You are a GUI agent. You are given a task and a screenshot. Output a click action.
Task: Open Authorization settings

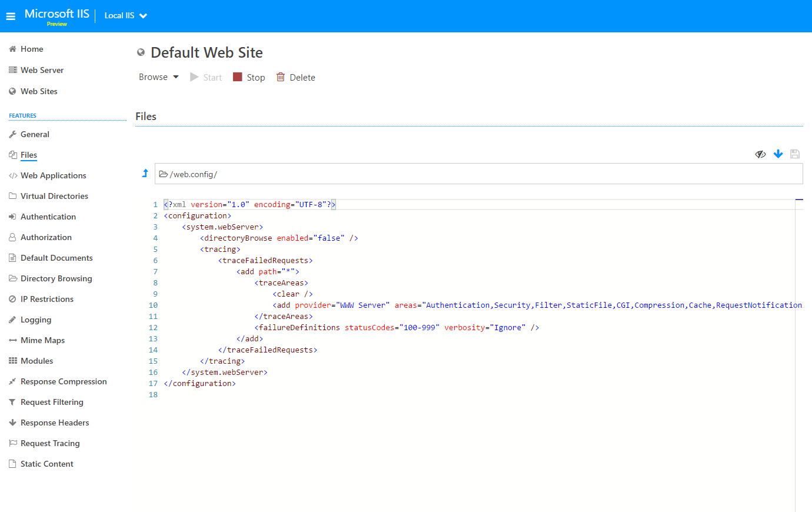pyautogui.click(x=46, y=237)
